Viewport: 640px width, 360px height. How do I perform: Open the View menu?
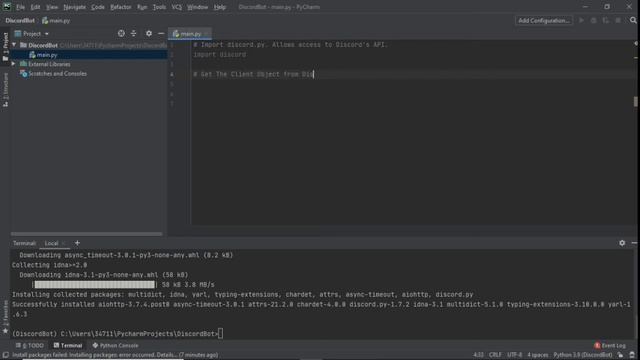(51, 7)
